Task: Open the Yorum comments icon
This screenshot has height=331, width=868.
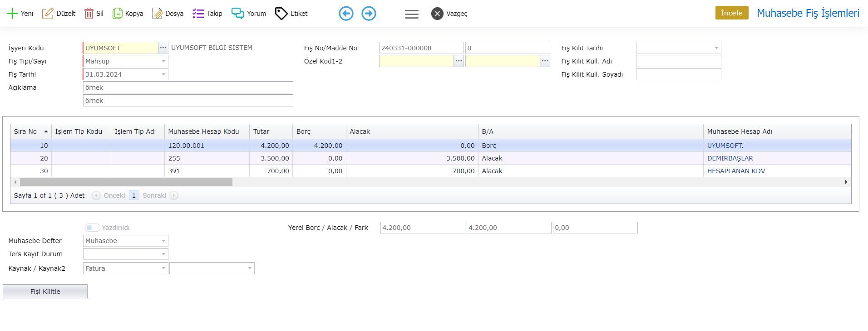Action: click(x=237, y=14)
